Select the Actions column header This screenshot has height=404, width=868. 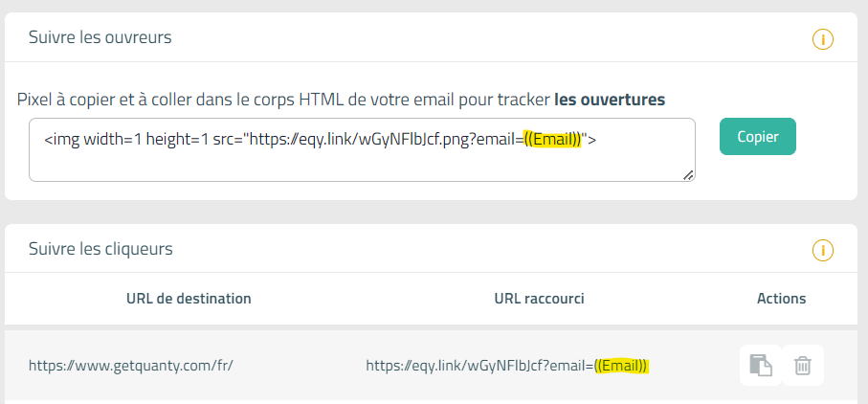coord(781,299)
